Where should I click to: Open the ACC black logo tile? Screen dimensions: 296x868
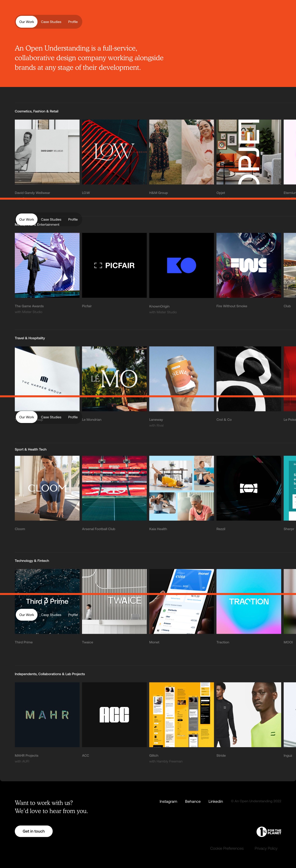tap(114, 715)
